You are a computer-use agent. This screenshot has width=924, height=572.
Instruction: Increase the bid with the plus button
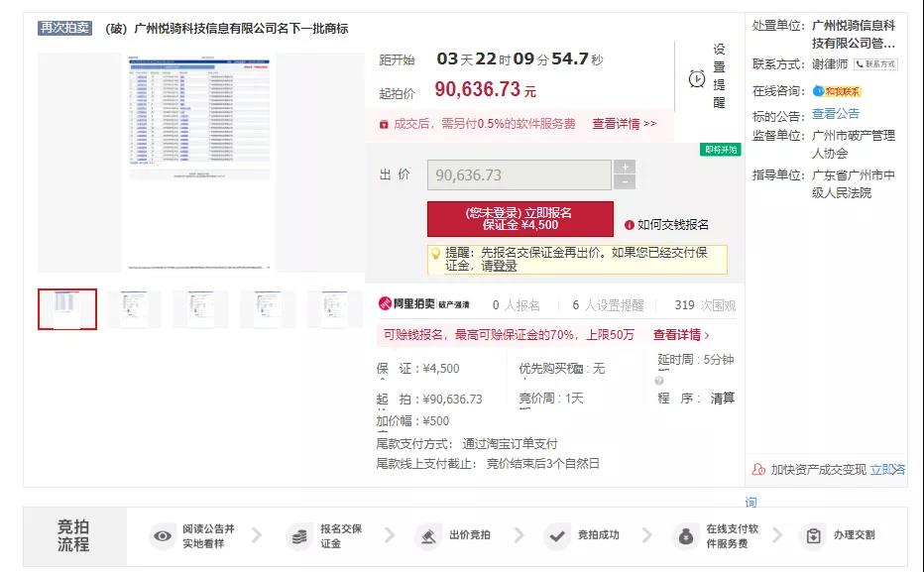(625, 167)
